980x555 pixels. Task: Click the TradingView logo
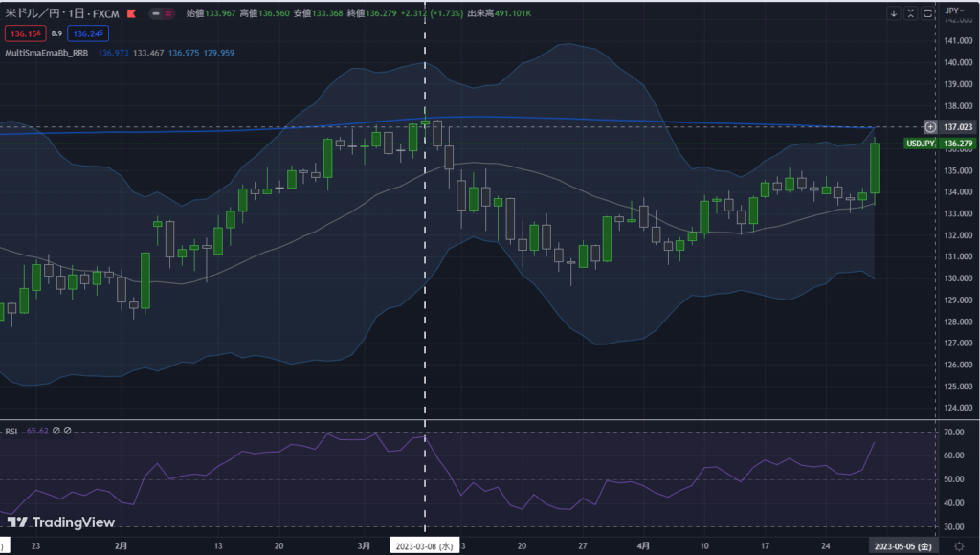(62, 522)
